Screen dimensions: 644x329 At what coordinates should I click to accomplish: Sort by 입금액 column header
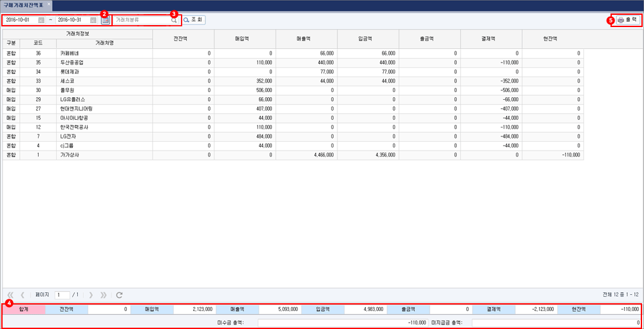click(x=368, y=38)
